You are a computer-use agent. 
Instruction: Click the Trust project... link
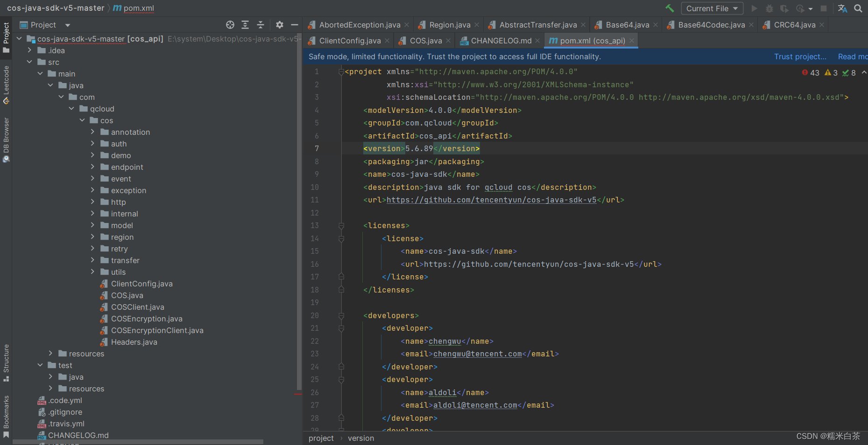pos(800,56)
